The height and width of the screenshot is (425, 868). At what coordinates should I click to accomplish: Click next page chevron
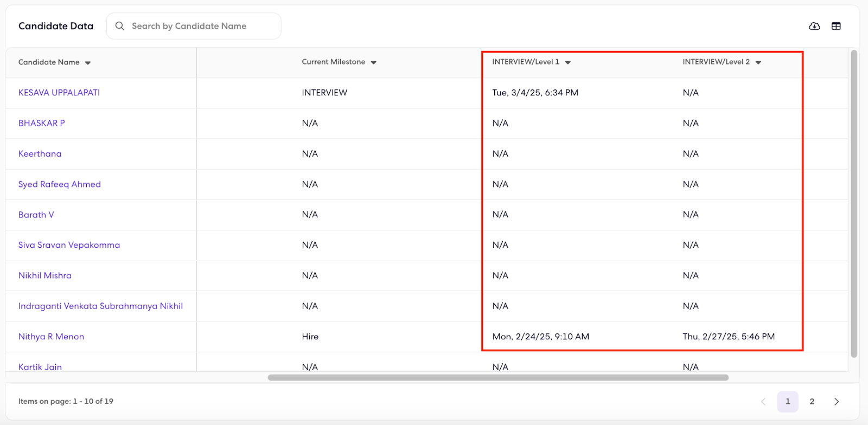coord(837,402)
